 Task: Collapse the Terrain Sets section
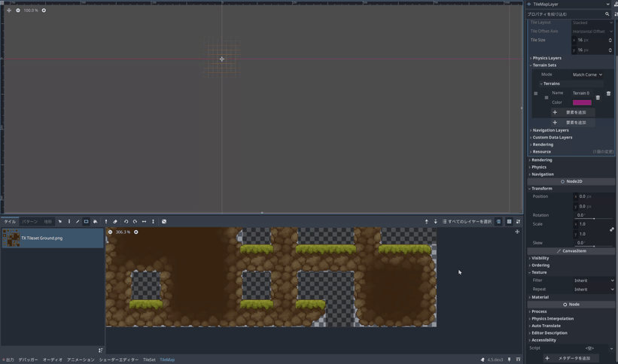click(x=544, y=65)
